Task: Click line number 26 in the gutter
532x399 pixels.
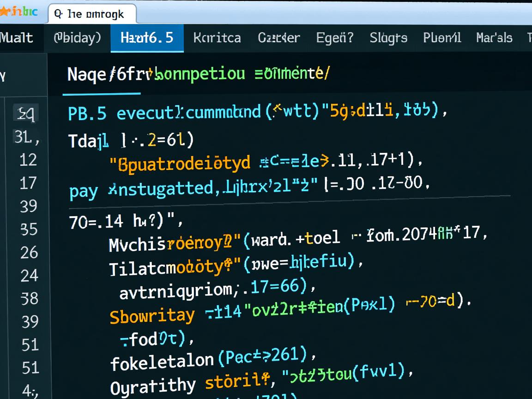Action: 29,252
